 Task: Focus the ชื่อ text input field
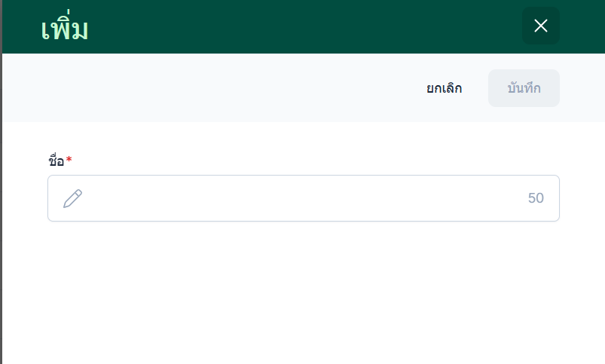click(x=301, y=198)
